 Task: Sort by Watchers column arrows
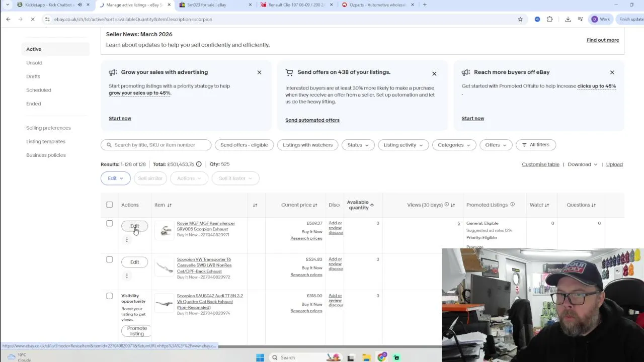tap(547, 205)
